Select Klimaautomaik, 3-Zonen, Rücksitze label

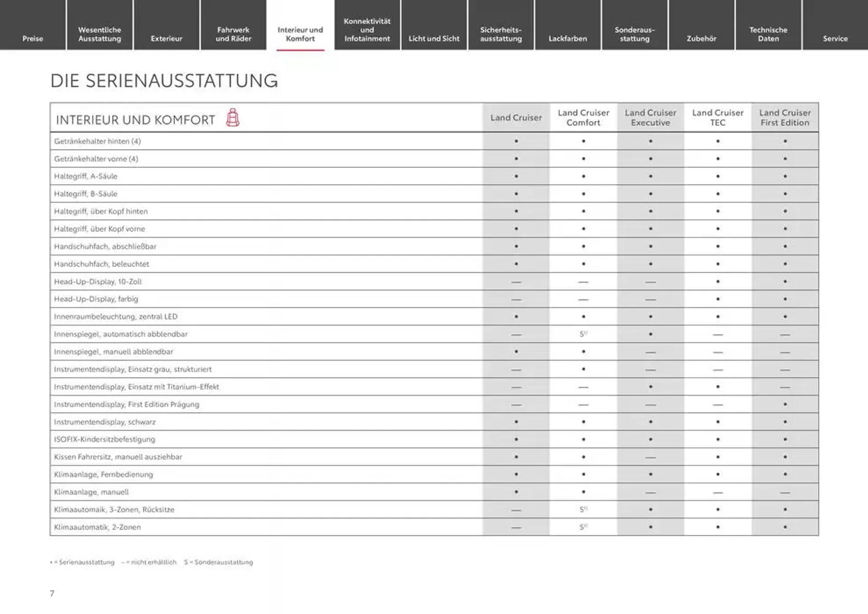tap(114, 510)
